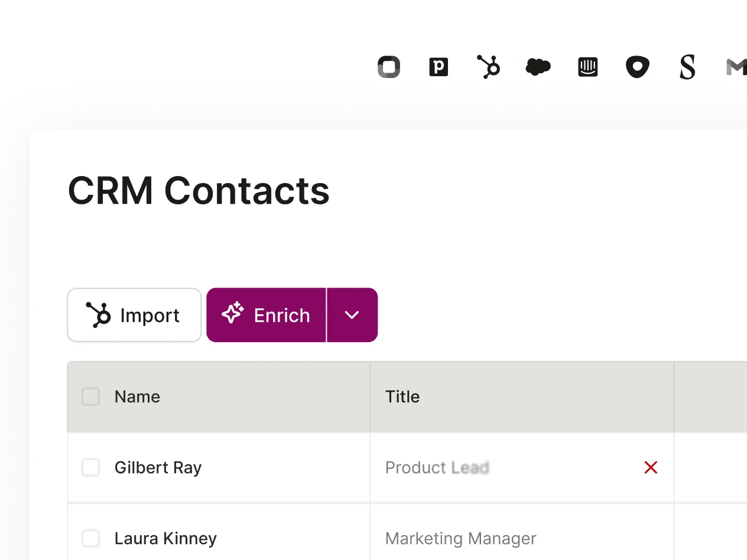This screenshot has width=747, height=560.
Task: Click the red X beside Product Lead
Action: click(651, 467)
